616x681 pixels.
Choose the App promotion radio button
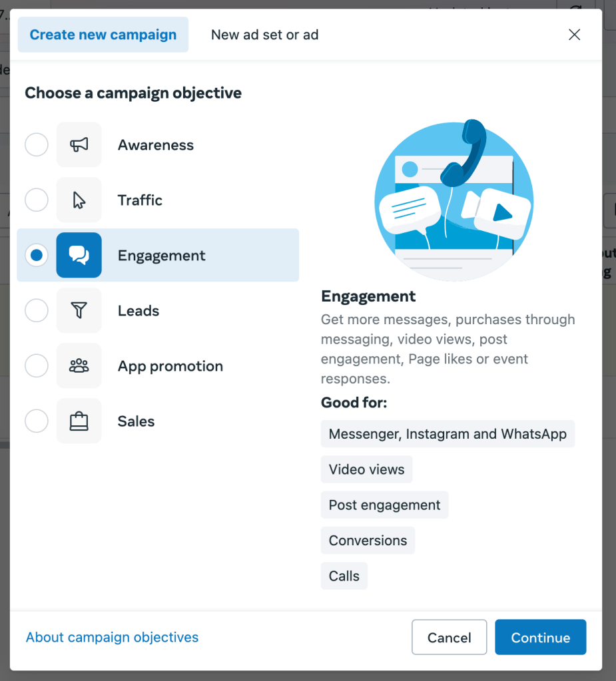(37, 365)
